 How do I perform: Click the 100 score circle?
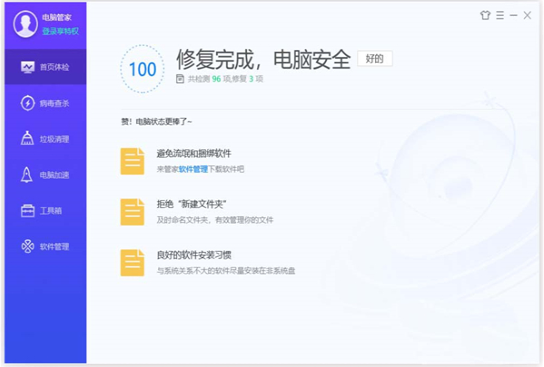(142, 69)
